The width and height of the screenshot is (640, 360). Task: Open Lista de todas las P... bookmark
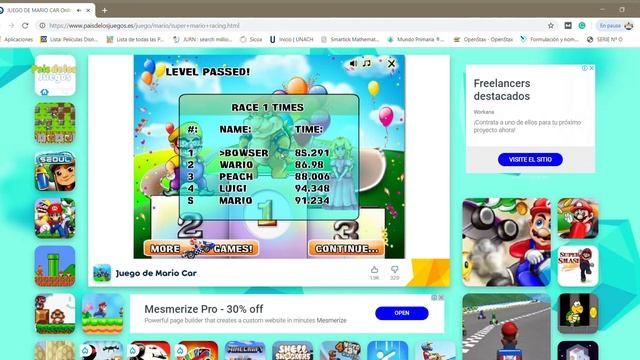(135, 39)
